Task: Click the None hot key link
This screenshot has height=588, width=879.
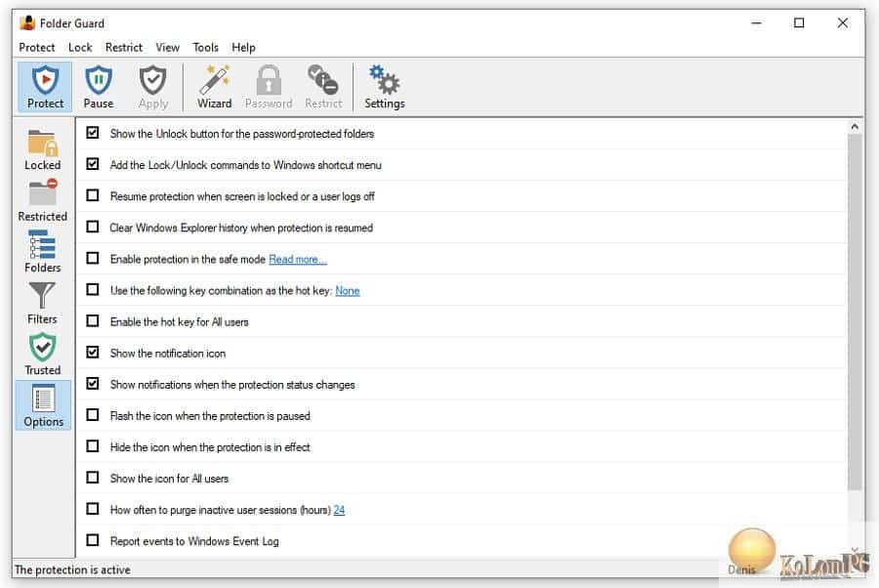Action: coord(348,291)
